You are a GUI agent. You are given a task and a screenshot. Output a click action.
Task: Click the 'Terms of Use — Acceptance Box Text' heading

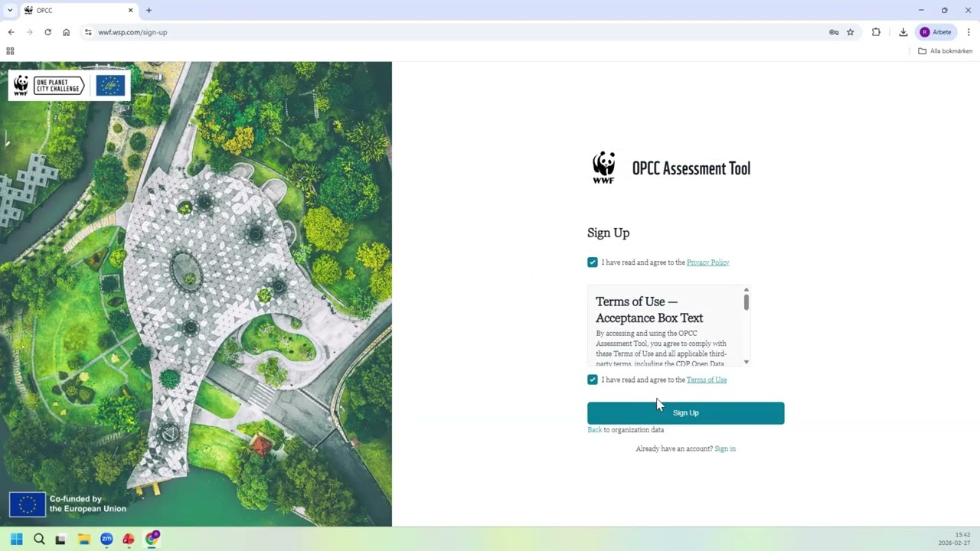point(649,310)
